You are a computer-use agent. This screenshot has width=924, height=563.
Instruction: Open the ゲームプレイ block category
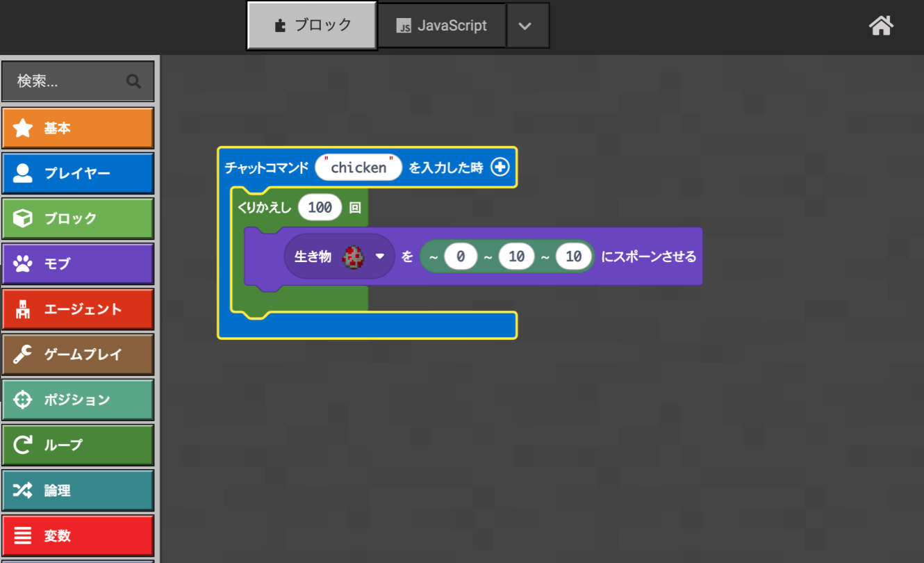click(78, 354)
